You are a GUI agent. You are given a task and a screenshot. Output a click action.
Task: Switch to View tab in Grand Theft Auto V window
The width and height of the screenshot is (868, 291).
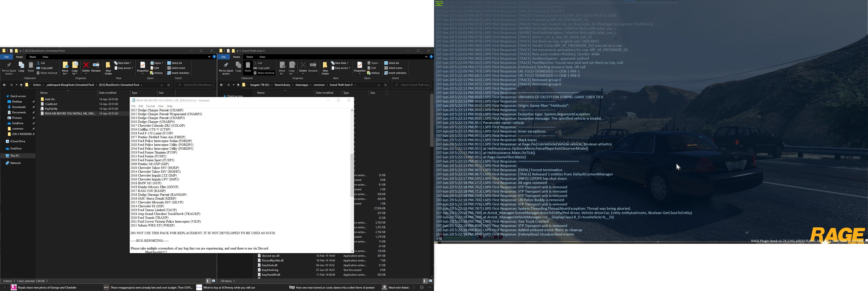click(262, 57)
